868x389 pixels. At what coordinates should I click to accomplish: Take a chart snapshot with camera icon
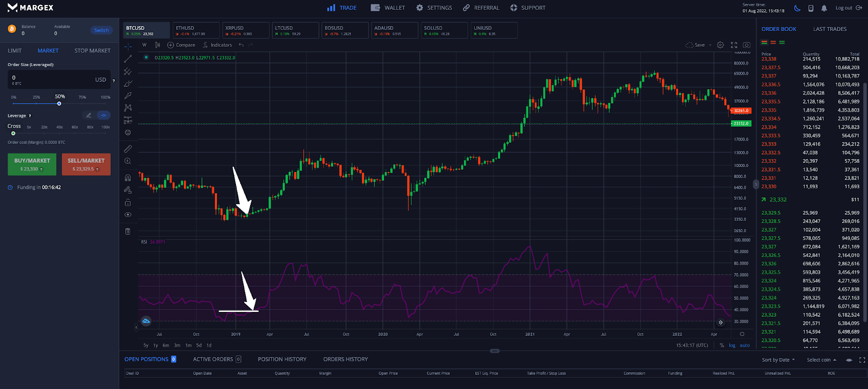(x=746, y=45)
